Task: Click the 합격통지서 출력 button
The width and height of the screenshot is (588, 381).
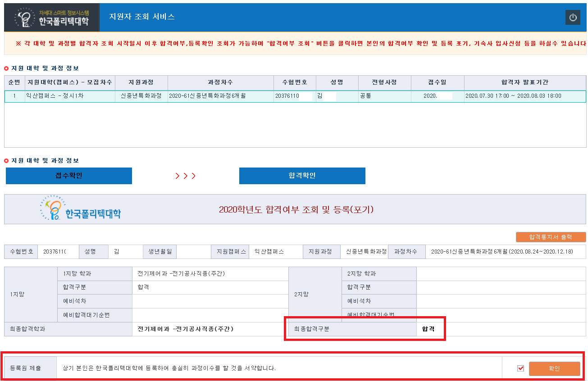Action: (551, 237)
